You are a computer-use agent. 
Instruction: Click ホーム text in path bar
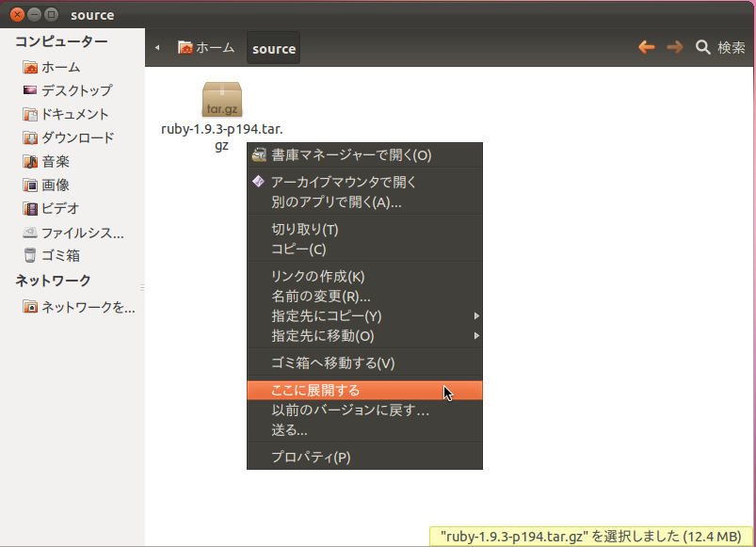tap(215, 47)
